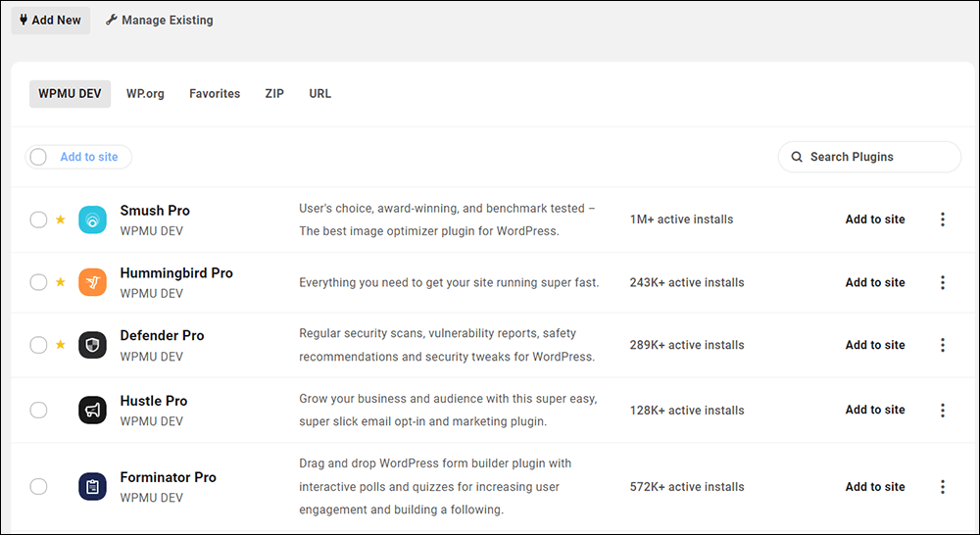Click '1M+ active installs' text
Screen dimensions: 980x535
pyautogui.click(x=681, y=219)
